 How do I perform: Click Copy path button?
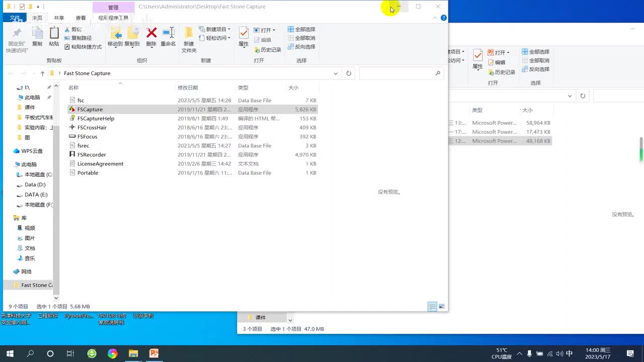(x=78, y=38)
